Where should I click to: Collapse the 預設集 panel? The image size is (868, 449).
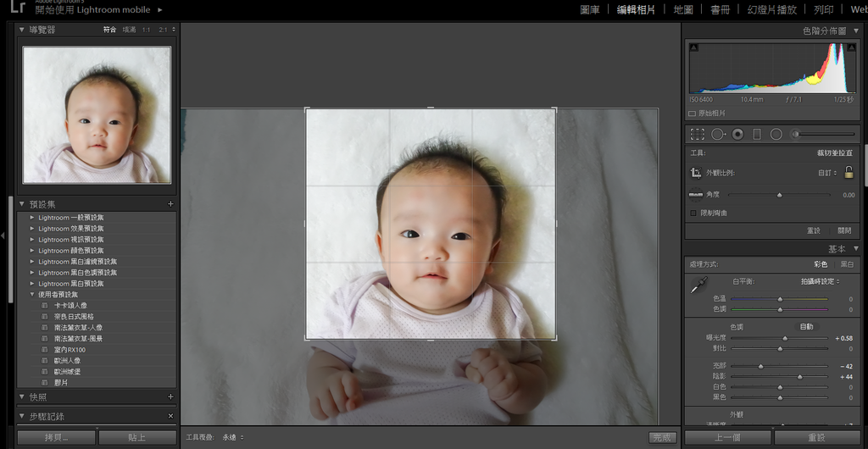[21, 204]
